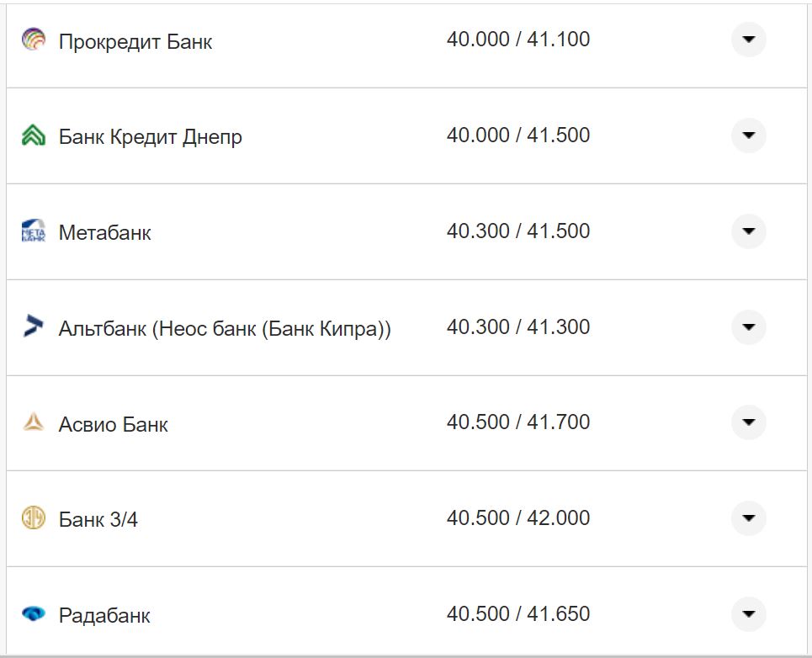Click the Банк 3/4 rate 40.500 / 42.000
Viewport: 812px width, 658px height.
click(517, 518)
